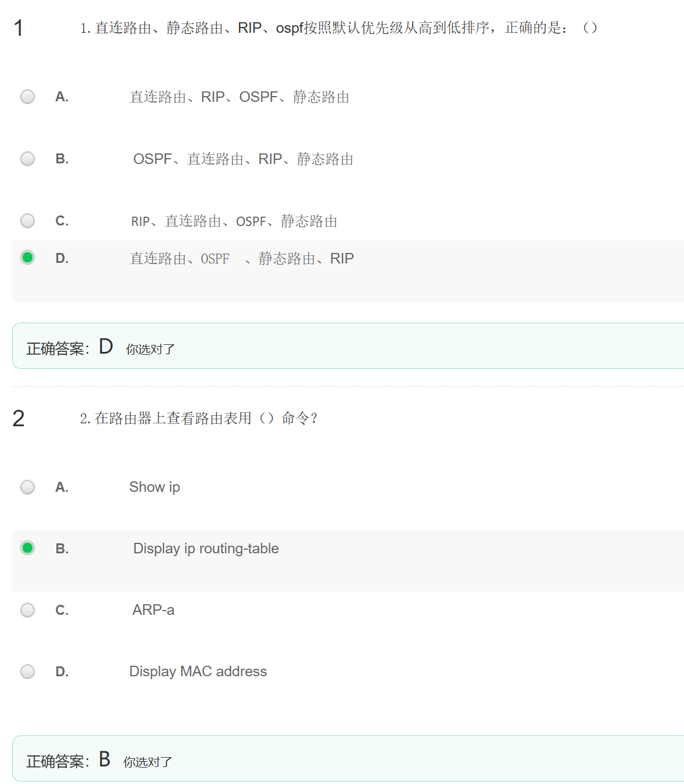
Task: Select radio button next to Show ip
Action: pyautogui.click(x=28, y=487)
